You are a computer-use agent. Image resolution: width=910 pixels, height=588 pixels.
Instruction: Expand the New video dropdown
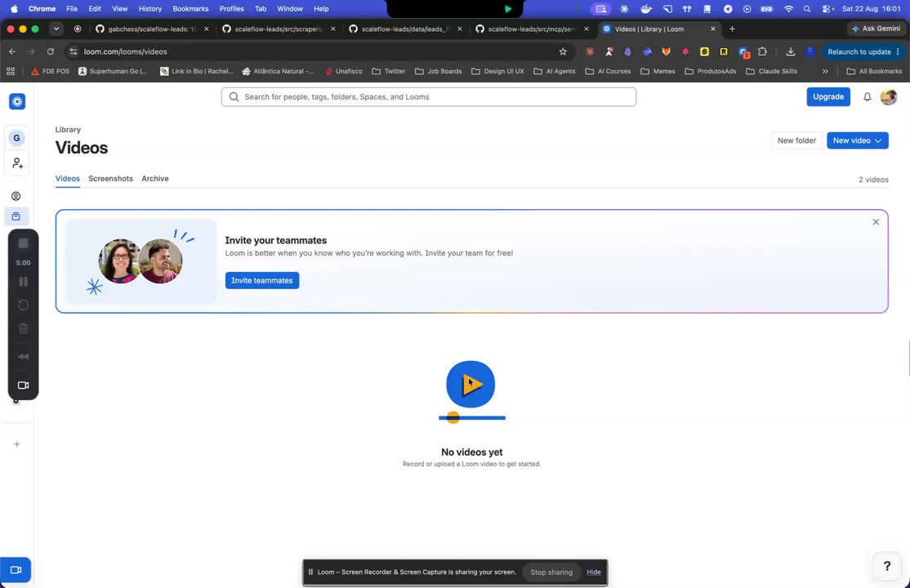878,140
